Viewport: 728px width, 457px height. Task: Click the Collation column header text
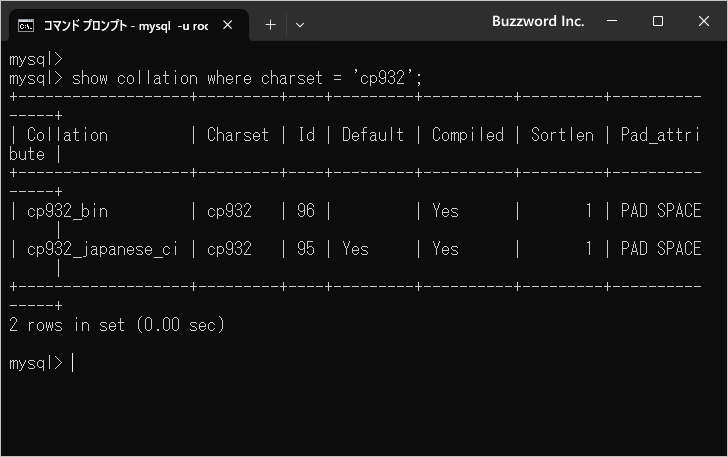pos(67,135)
